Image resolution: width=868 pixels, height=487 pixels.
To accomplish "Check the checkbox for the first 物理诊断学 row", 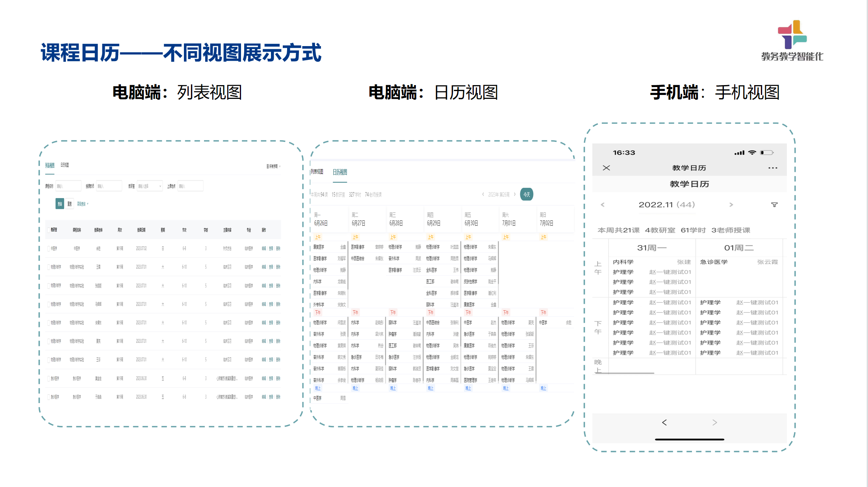I will tap(49, 267).
